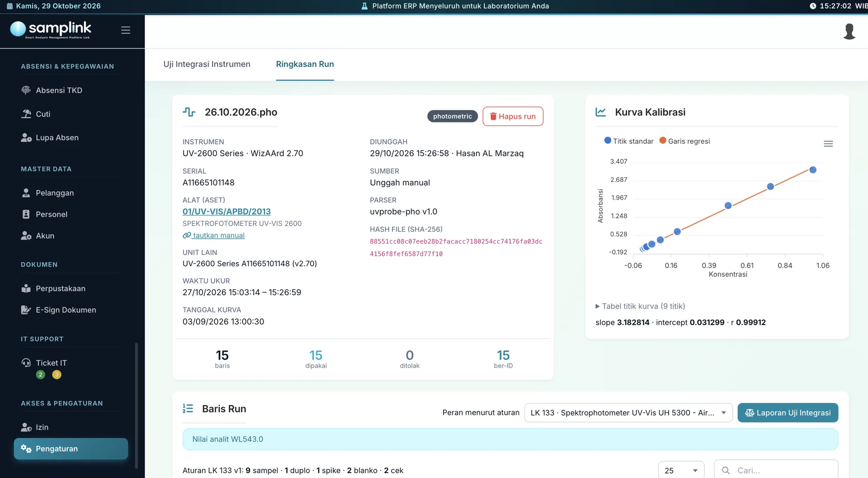The width and height of the screenshot is (868, 478).
Task: Click the 0 ditolak count
Action: point(409,359)
